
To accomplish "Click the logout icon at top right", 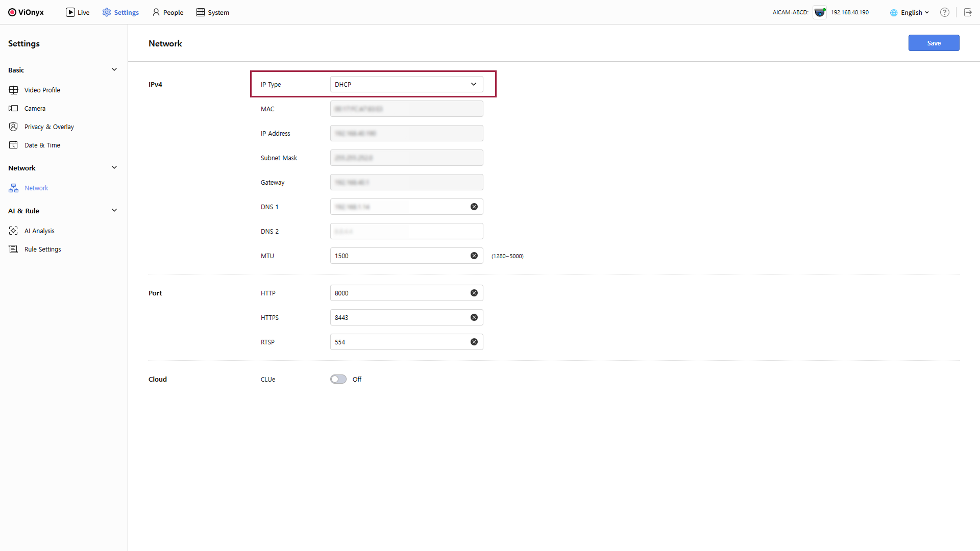I will click(x=968, y=13).
